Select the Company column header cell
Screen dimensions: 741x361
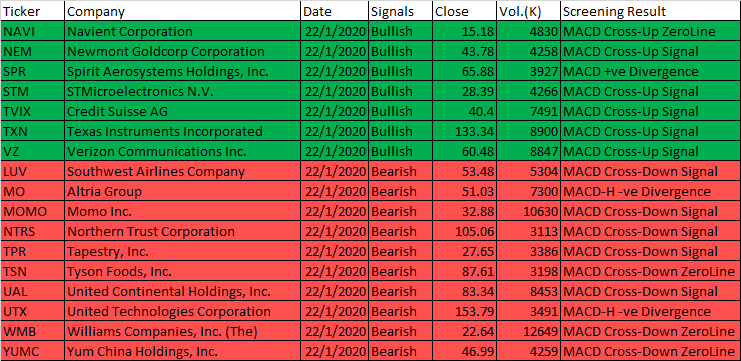(182, 11)
